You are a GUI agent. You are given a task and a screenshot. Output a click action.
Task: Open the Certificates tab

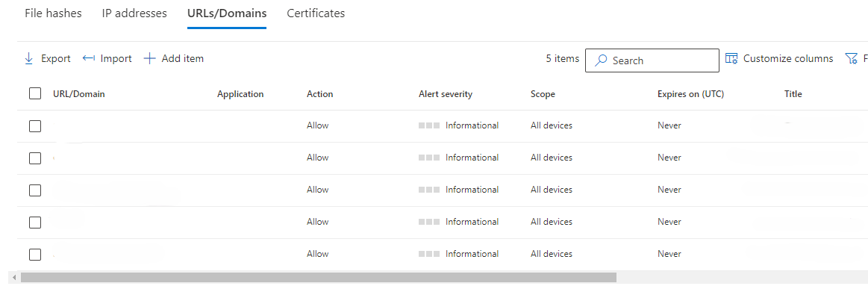tap(316, 13)
